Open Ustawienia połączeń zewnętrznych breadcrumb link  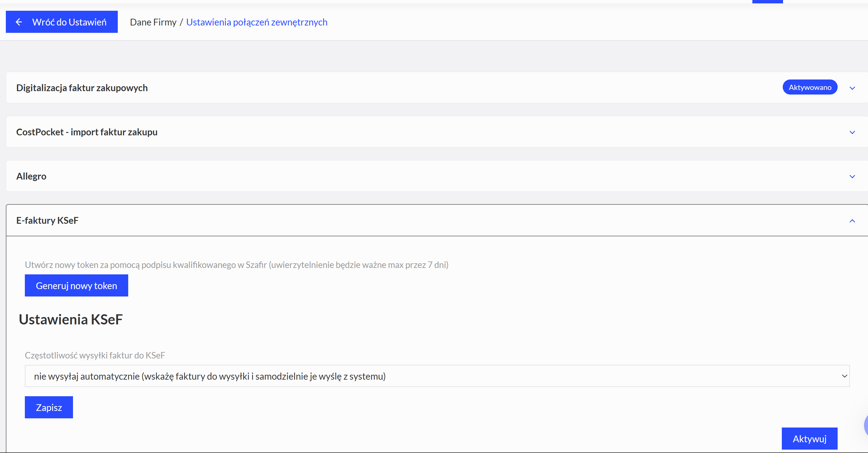(x=257, y=22)
